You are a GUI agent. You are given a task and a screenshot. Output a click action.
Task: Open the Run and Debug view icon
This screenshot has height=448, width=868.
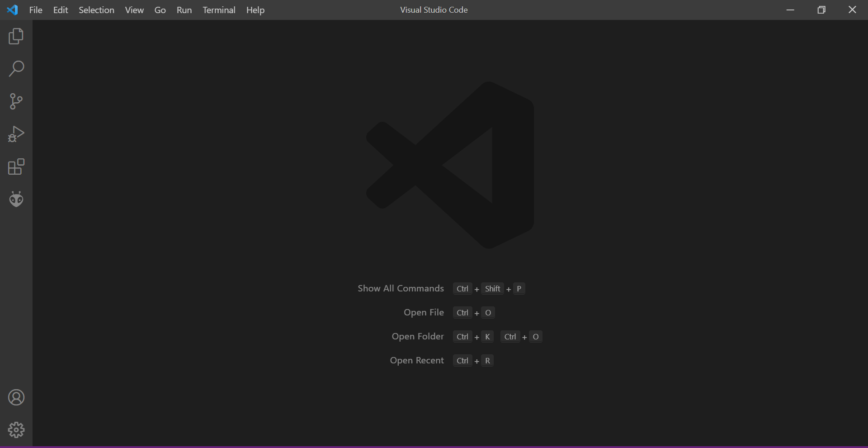pos(16,134)
